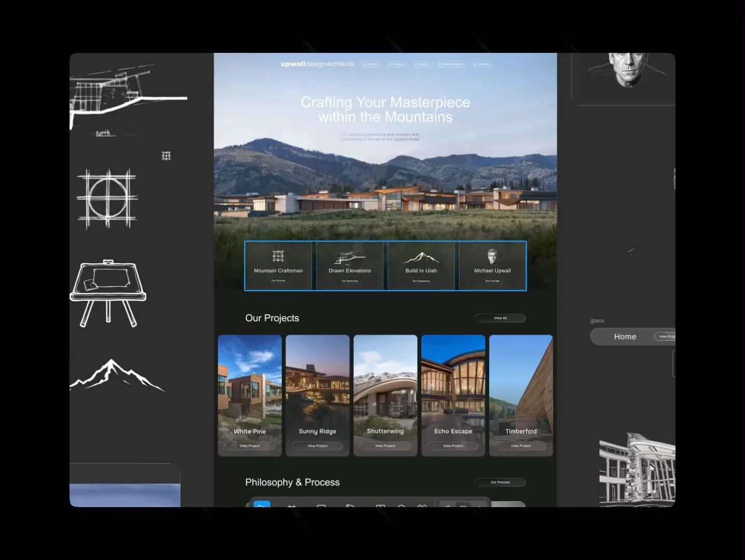Click the 'glass' label on the right canvas
This screenshot has width=745, height=560.
(597, 321)
